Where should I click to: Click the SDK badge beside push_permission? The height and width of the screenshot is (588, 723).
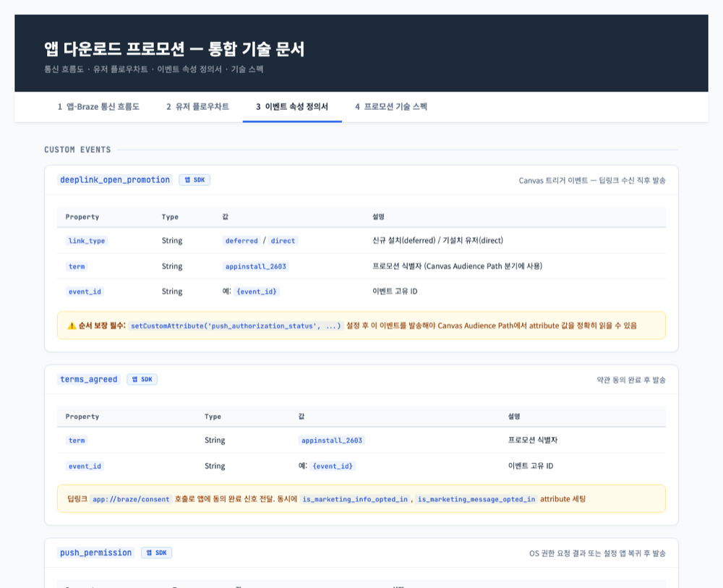(x=156, y=553)
